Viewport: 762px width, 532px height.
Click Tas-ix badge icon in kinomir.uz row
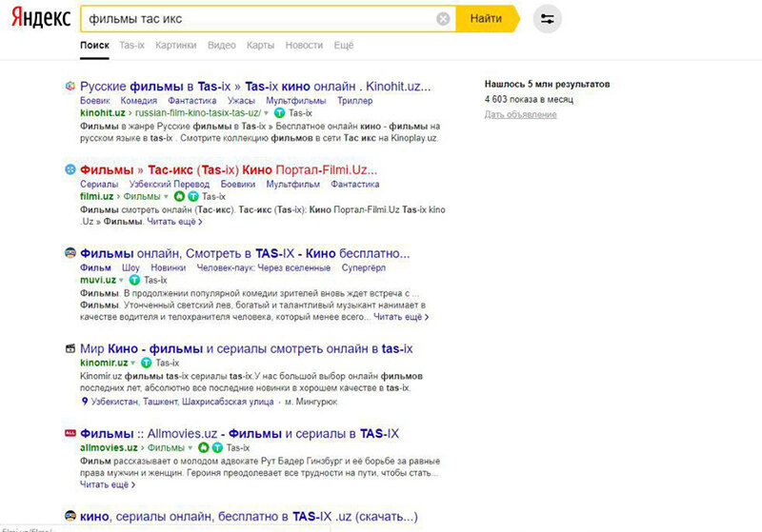point(147,363)
